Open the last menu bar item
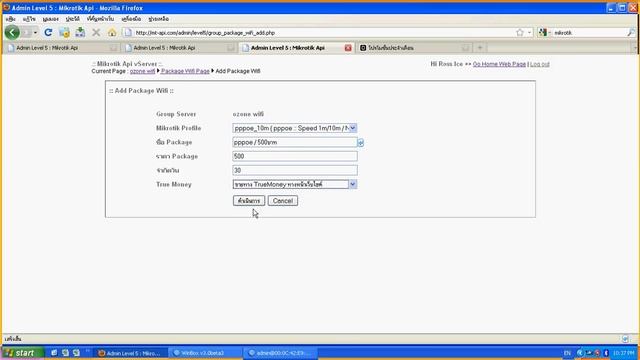This screenshot has height=360, width=640. [x=158, y=19]
